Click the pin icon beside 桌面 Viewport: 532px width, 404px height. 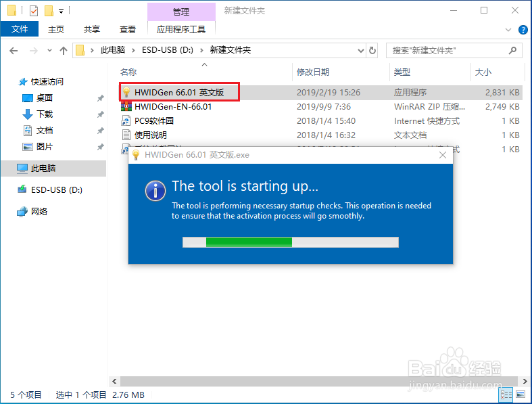click(x=101, y=98)
